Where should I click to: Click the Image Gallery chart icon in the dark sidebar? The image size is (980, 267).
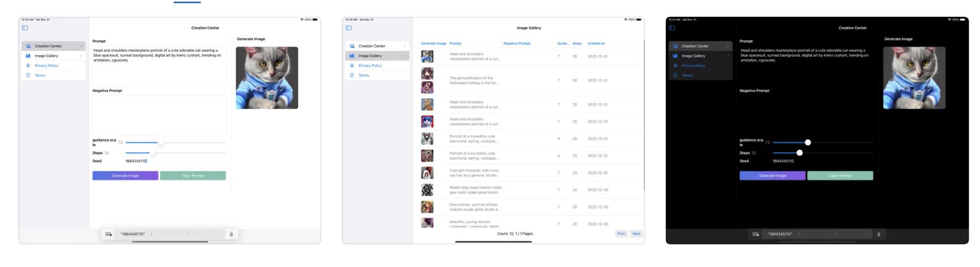pyautogui.click(x=675, y=56)
